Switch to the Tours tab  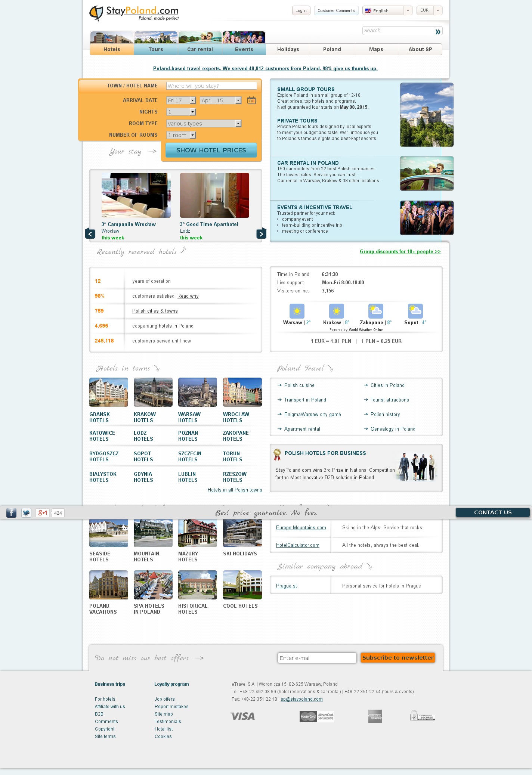[156, 49]
